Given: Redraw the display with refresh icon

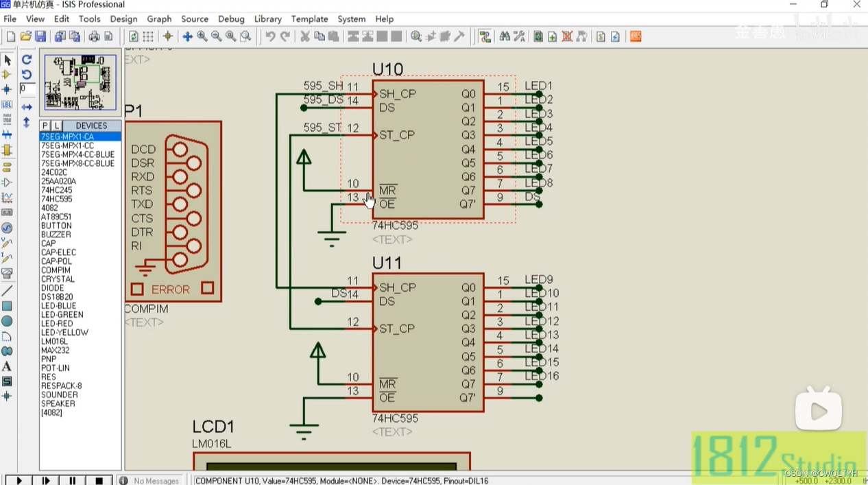Looking at the screenshot, I should [134, 36].
